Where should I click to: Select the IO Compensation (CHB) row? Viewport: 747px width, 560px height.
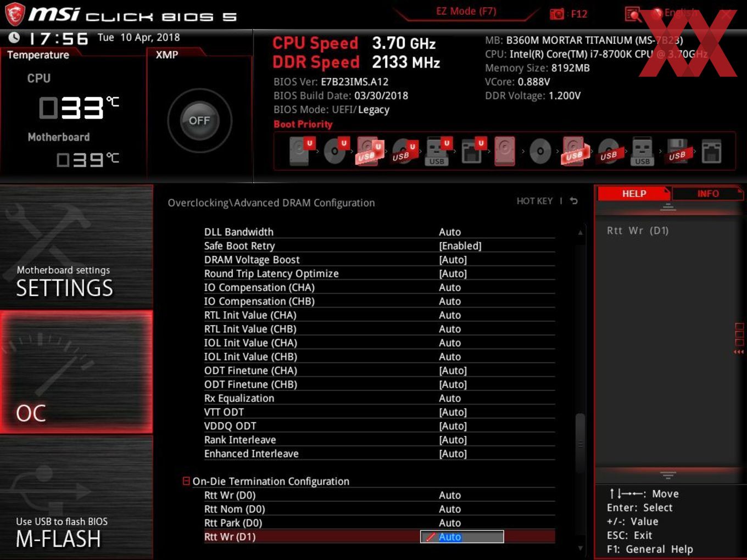(379, 301)
